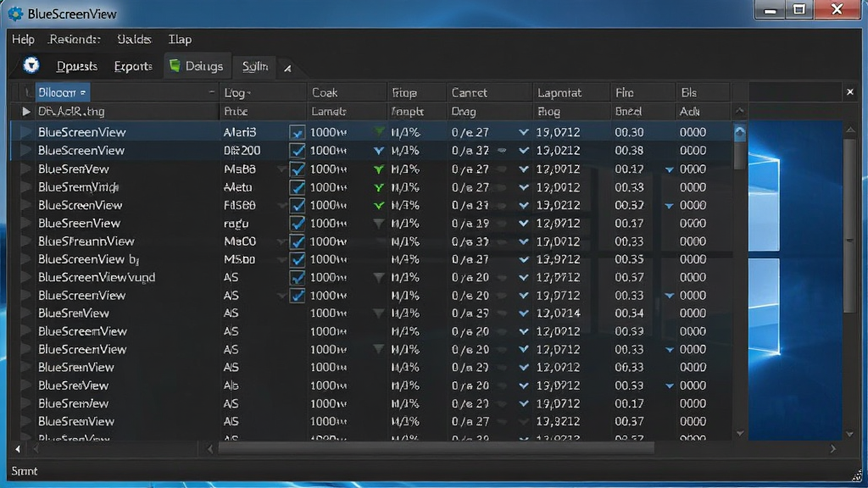Open the Ilap menu

coord(180,39)
